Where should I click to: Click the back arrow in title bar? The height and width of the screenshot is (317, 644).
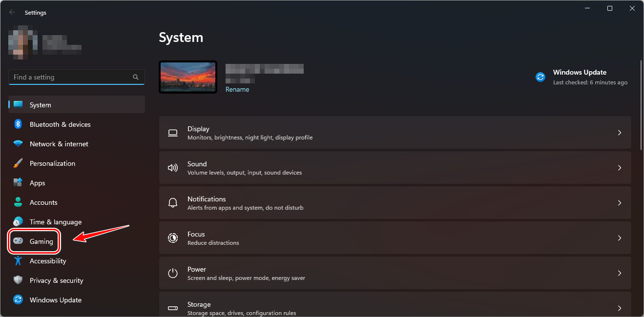click(x=12, y=13)
